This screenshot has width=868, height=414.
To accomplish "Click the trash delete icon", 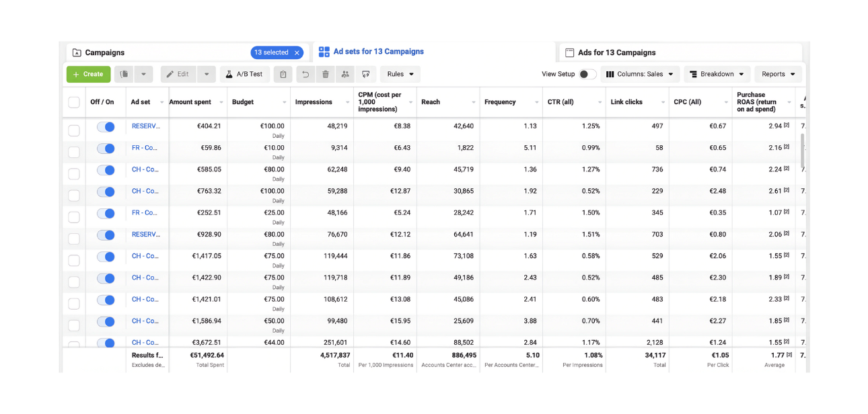I will pyautogui.click(x=326, y=74).
